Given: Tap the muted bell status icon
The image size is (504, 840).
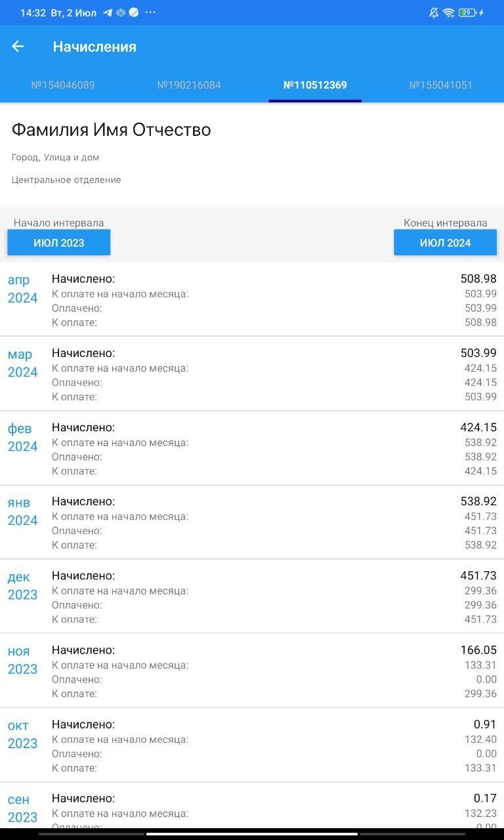Looking at the screenshot, I should 434,12.
